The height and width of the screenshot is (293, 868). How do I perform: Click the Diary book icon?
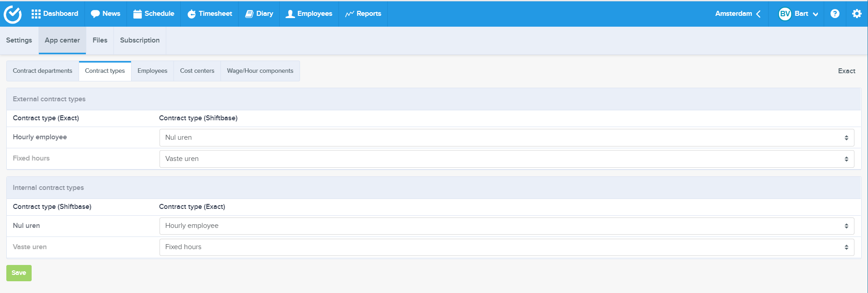tap(249, 14)
